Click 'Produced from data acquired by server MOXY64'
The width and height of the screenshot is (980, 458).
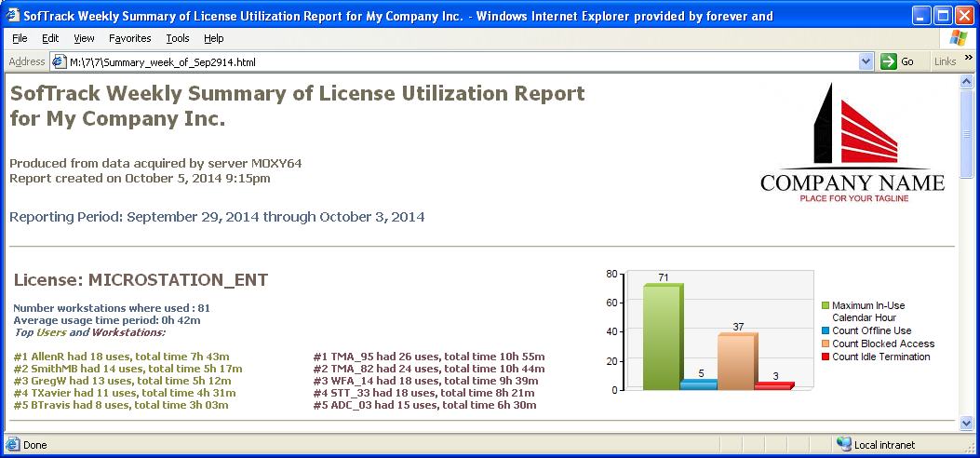pos(156,164)
